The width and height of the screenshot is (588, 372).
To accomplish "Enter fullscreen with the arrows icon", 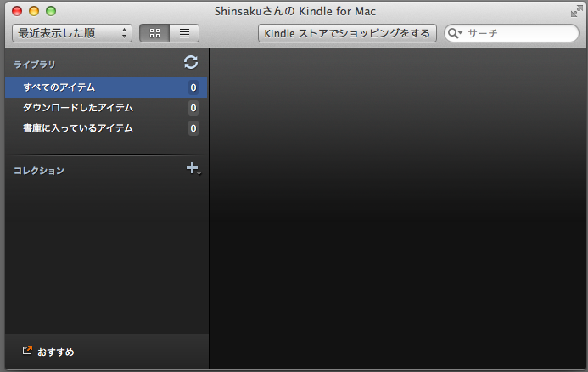I will [576, 12].
